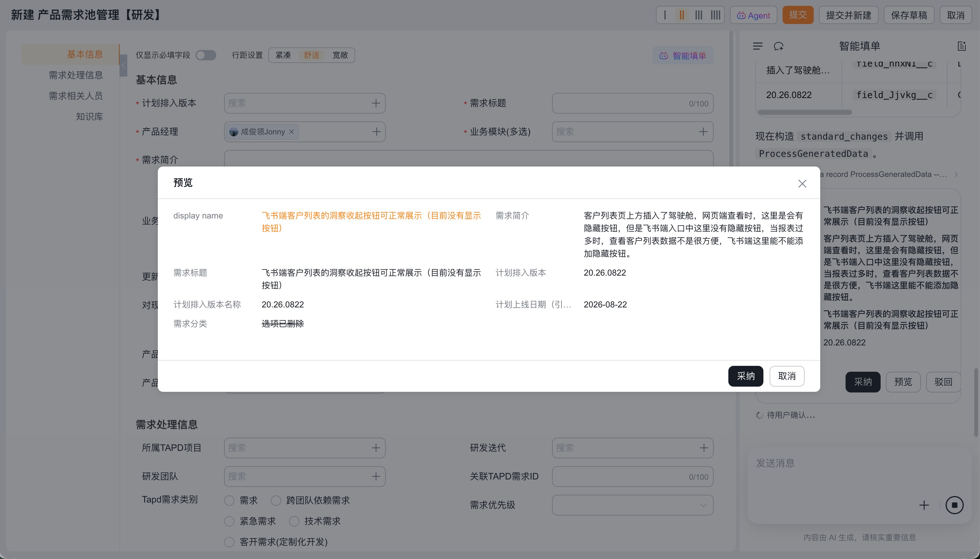Click 采纳 in the chat panel
This screenshot has height=559, width=980.
tap(862, 382)
